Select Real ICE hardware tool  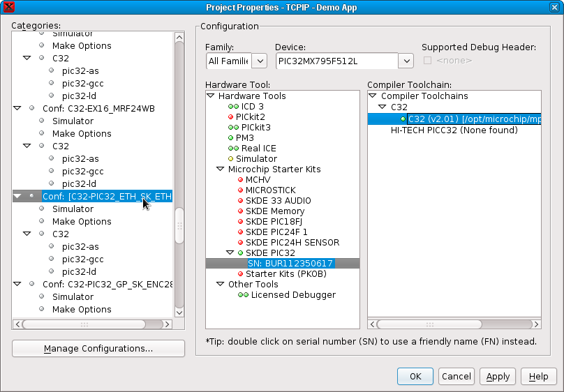(x=259, y=149)
